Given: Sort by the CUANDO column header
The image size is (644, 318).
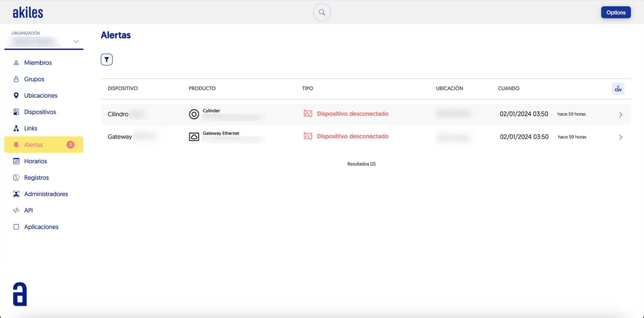Looking at the screenshot, I should click(x=508, y=88).
